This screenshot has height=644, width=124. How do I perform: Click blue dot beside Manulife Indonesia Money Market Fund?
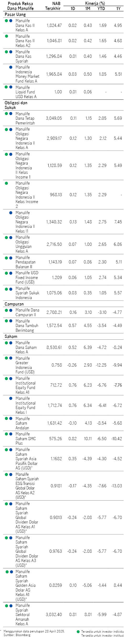pyautogui.click(x=11, y=67)
